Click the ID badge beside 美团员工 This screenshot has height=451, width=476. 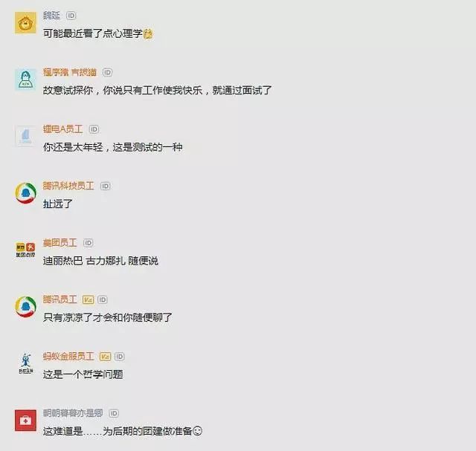point(88,243)
